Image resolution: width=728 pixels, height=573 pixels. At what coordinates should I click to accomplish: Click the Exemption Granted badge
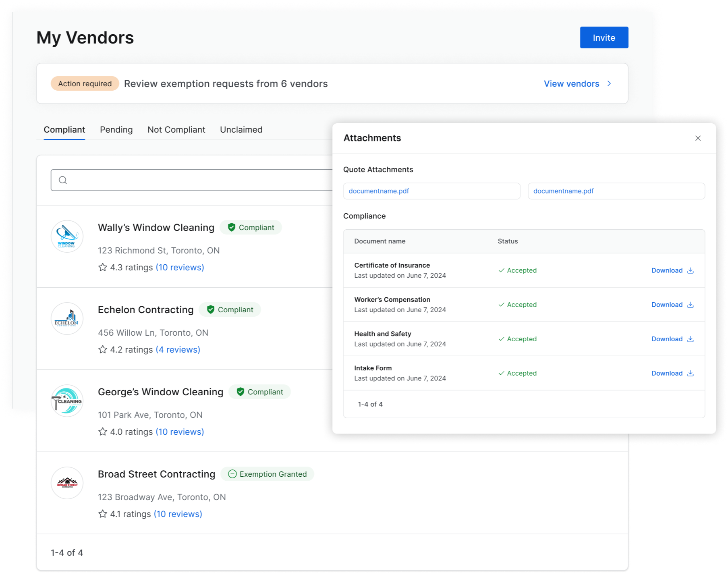[267, 474]
